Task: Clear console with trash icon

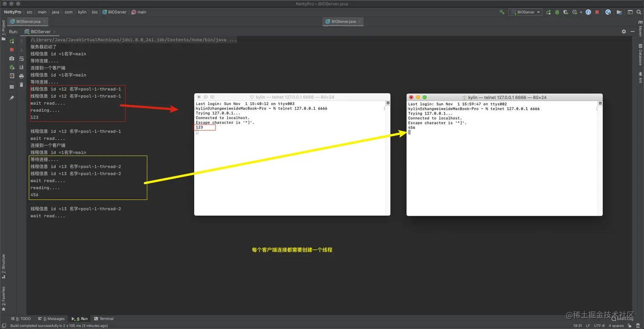Action: point(21,85)
